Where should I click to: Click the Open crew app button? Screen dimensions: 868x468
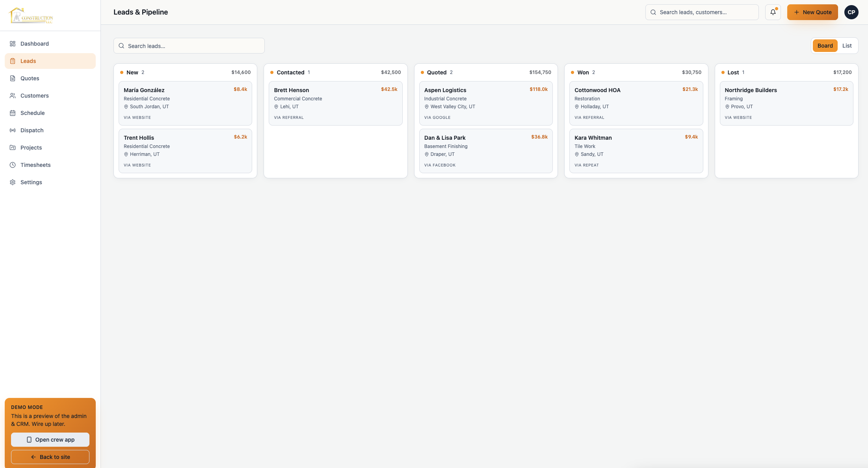[x=50, y=440]
